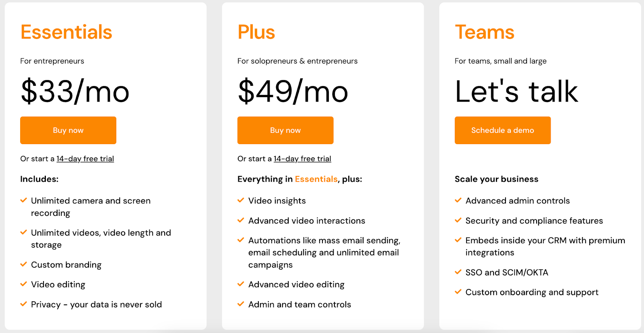Open 14-day free trial link under Essentials
Image resolution: width=644 pixels, height=333 pixels.
pyautogui.click(x=85, y=159)
